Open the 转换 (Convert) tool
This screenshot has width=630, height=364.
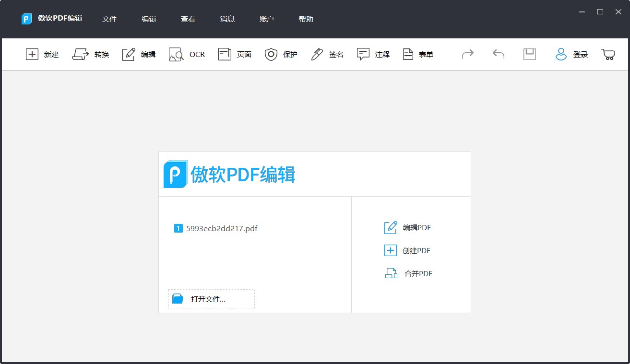pos(90,54)
